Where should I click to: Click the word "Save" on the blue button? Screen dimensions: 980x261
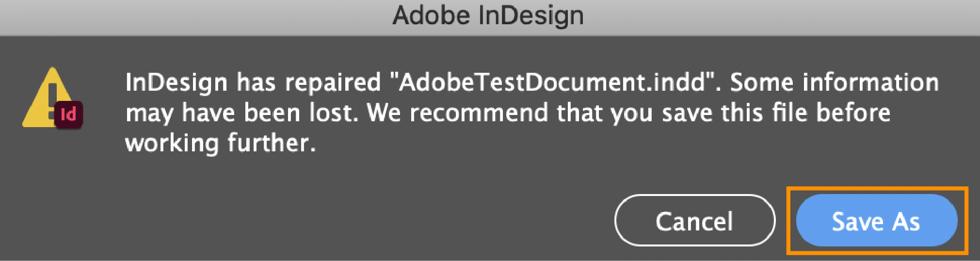pos(857,222)
